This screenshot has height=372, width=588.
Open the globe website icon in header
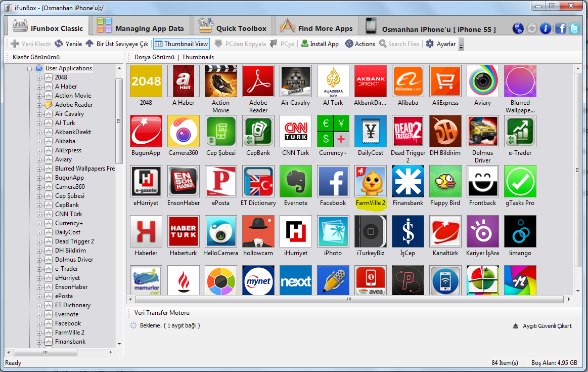(x=518, y=28)
